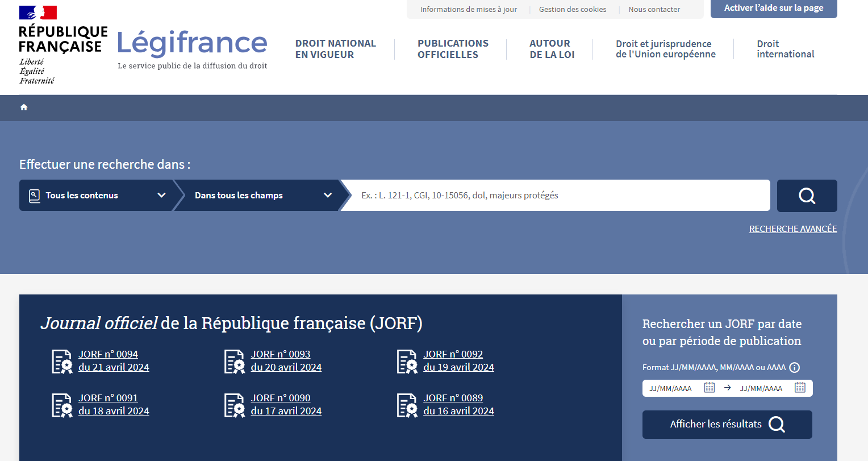Screen dimensions: 868x461
Task: Open JORF n° 0090 du 17 avril 2024
Action: click(x=286, y=405)
